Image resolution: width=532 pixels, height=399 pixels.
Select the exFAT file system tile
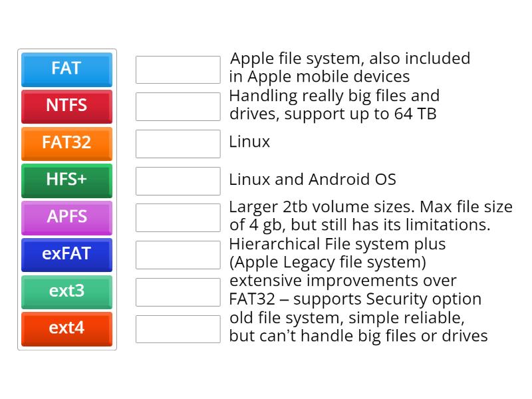pyautogui.click(x=66, y=255)
